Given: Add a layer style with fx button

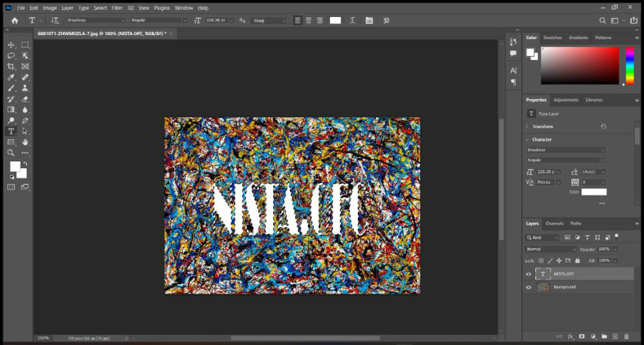Looking at the screenshot, I should [x=570, y=337].
